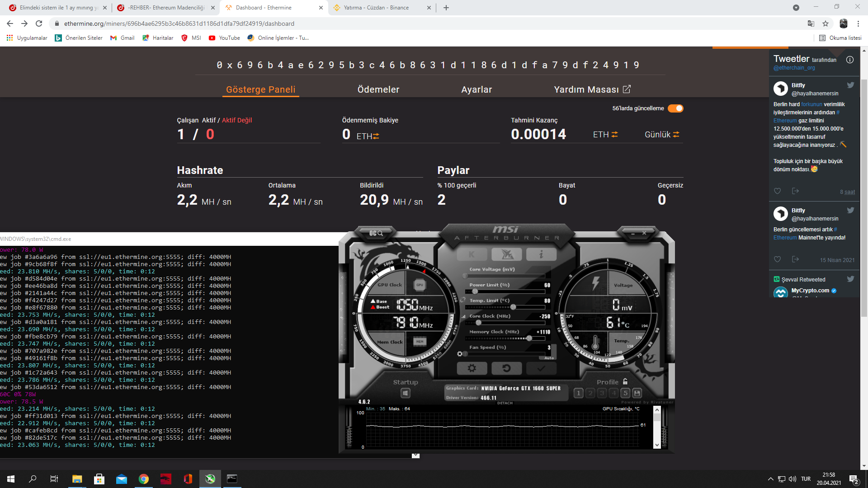
Task: Open the Ayarlar tab
Action: pyautogui.click(x=476, y=89)
